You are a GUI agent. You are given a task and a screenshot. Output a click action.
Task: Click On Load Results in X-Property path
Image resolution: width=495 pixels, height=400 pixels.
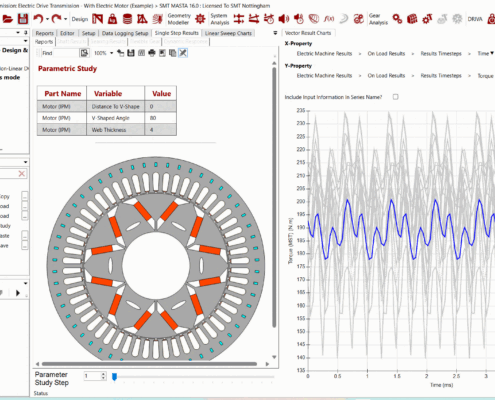point(386,54)
